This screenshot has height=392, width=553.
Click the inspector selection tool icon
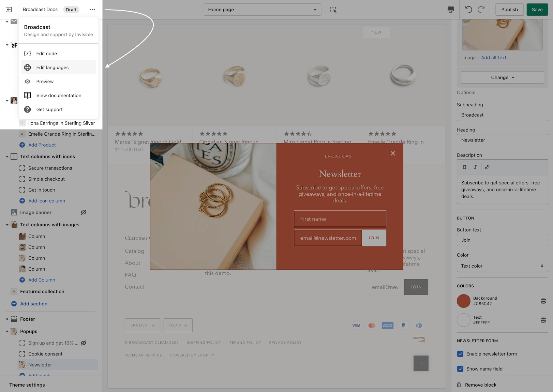[x=333, y=10]
